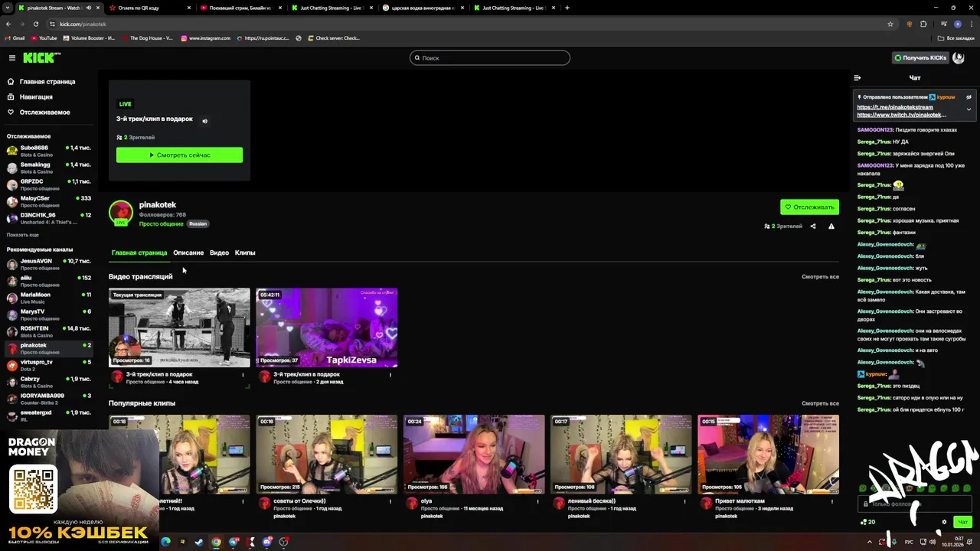
Task: Open the TapkiZevsa 05:42:11 video thumbnail
Action: pos(326,328)
